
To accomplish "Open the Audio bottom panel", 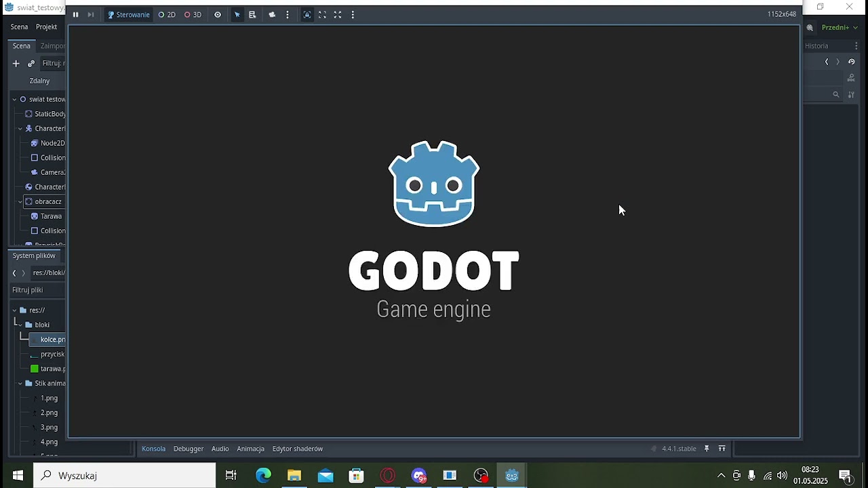I will pyautogui.click(x=220, y=449).
